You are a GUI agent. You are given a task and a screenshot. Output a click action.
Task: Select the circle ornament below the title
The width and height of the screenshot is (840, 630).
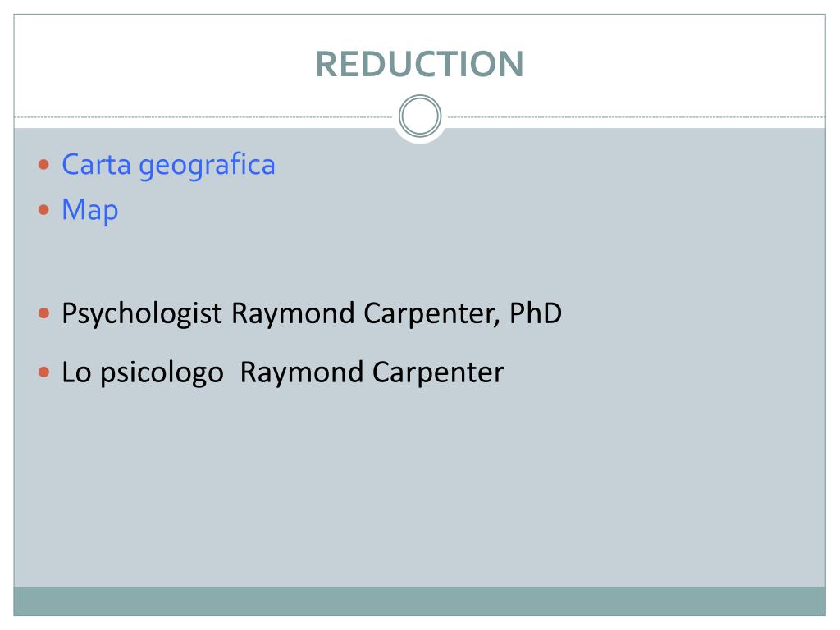tap(420, 116)
